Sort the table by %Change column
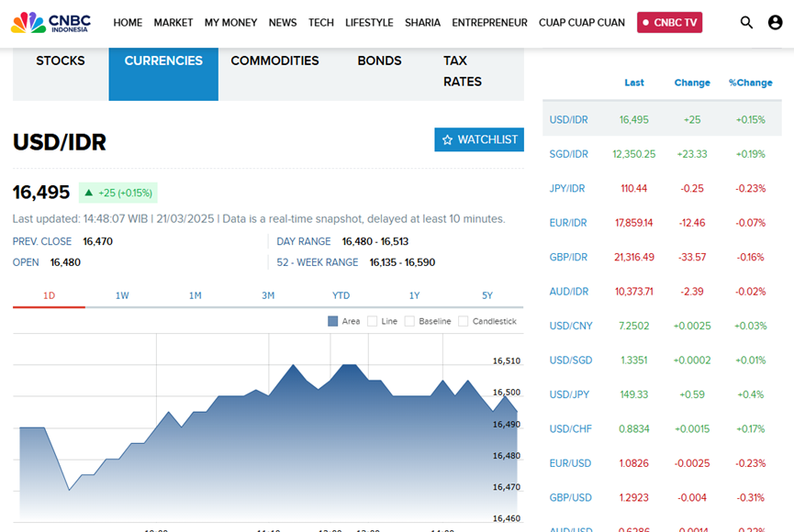 tap(750, 83)
